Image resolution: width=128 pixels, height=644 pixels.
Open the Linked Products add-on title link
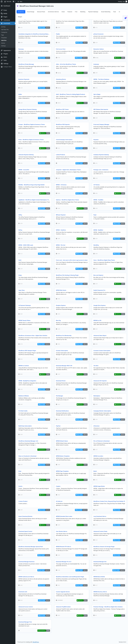60,155
